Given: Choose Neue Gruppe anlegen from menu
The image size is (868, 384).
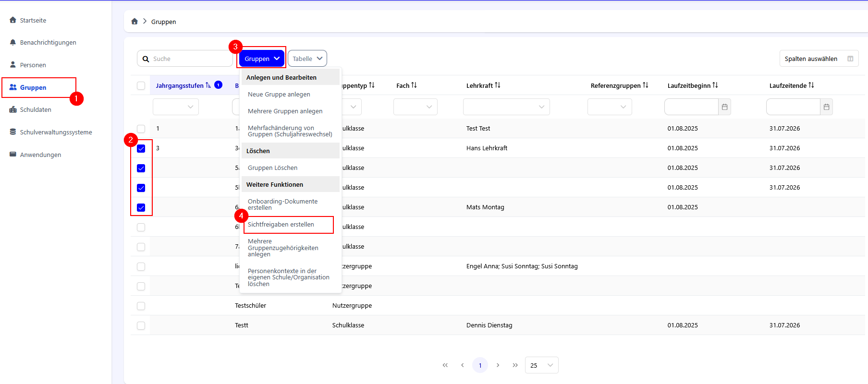Looking at the screenshot, I should [279, 95].
